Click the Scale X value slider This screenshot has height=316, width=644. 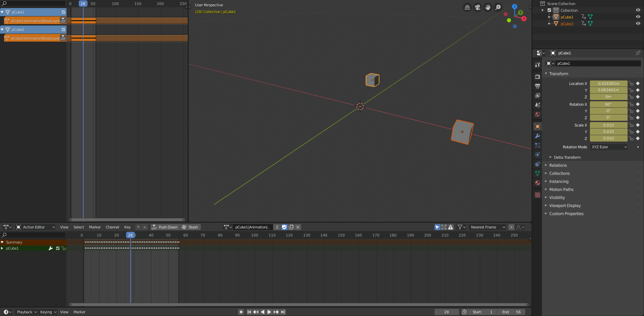[x=608, y=125]
